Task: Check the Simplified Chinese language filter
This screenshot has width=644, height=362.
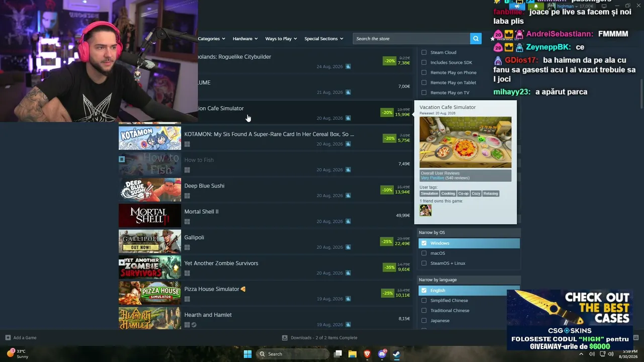Action: pyautogui.click(x=424, y=301)
